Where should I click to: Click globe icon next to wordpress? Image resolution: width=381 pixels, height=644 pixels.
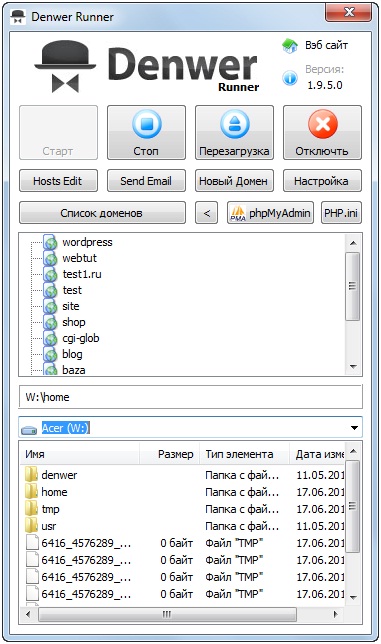(x=50, y=243)
